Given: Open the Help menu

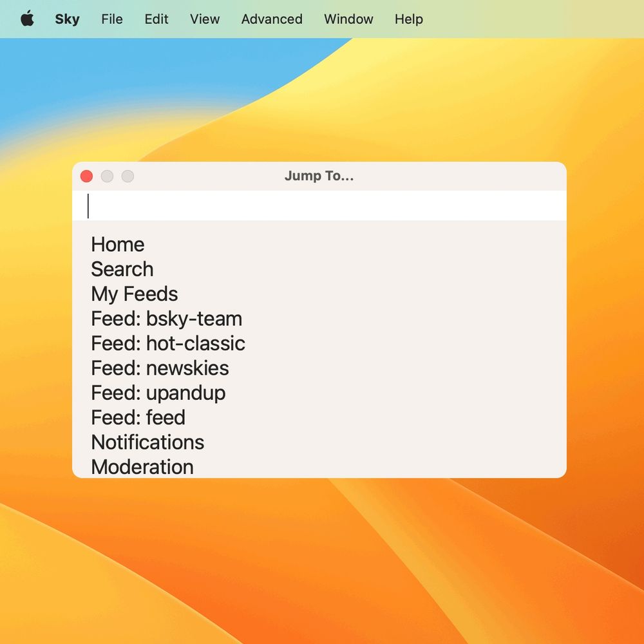Looking at the screenshot, I should (409, 19).
